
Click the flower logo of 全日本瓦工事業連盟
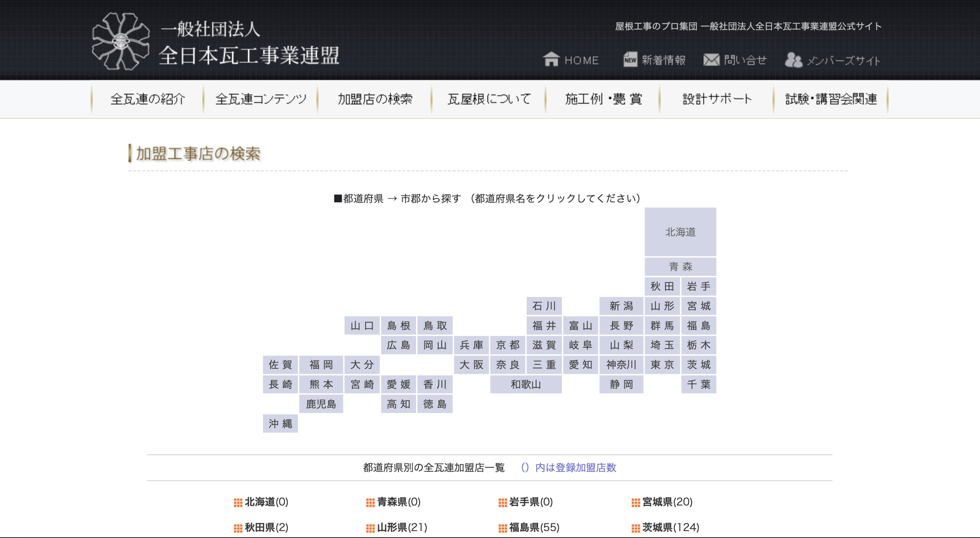pos(121,41)
